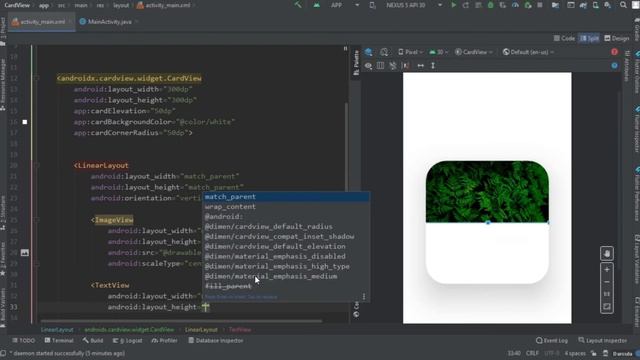640x360 pixels.
Task: Run the app with the green play button
Action: click(x=453, y=5)
